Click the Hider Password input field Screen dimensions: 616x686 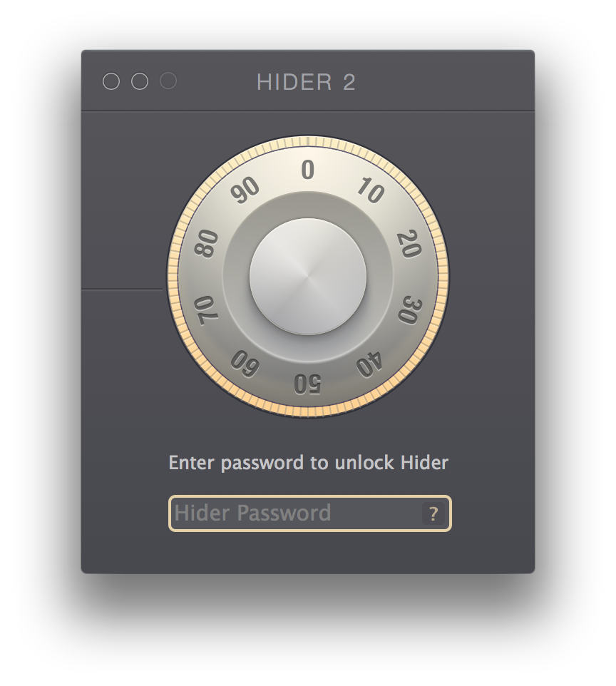(309, 513)
